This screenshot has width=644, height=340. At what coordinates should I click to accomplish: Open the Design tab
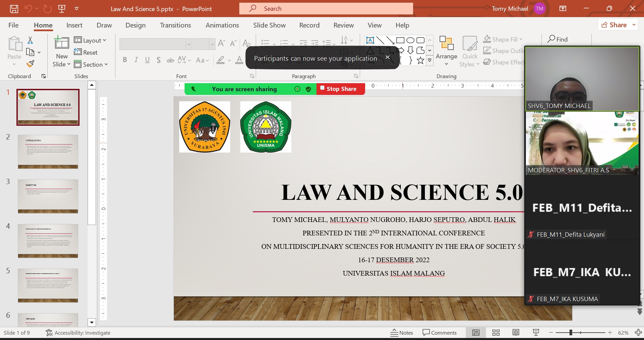(135, 25)
